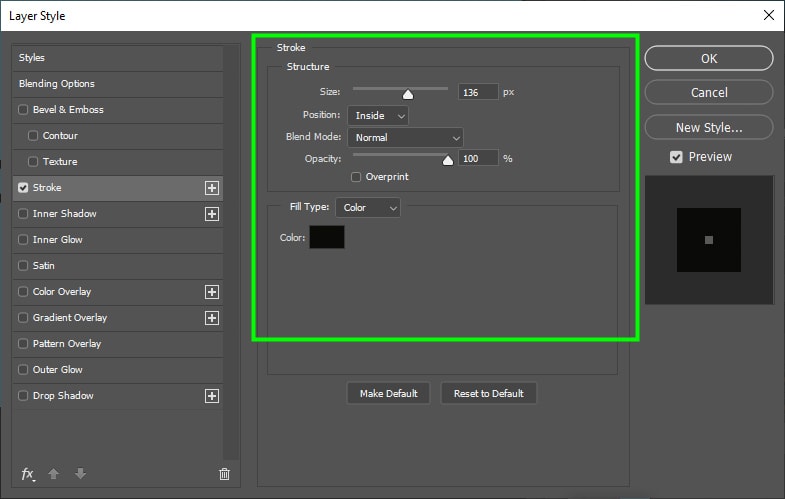The image size is (785, 499).
Task: Click the Opacity field showing 100
Action: coord(478,159)
